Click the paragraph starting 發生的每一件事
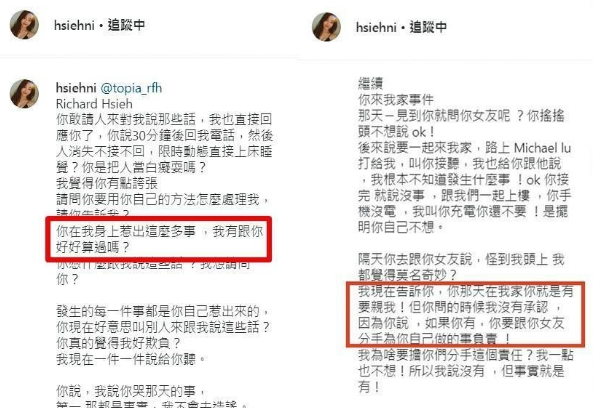This screenshot has height=408, width=593. pos(163,327)
